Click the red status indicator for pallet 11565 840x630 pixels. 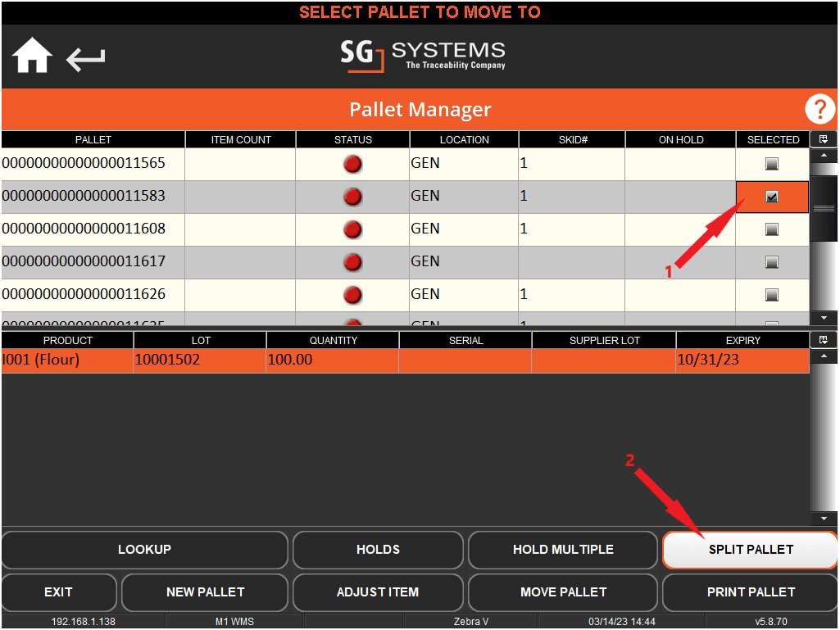pyautogui.click(x=352, y=164)
